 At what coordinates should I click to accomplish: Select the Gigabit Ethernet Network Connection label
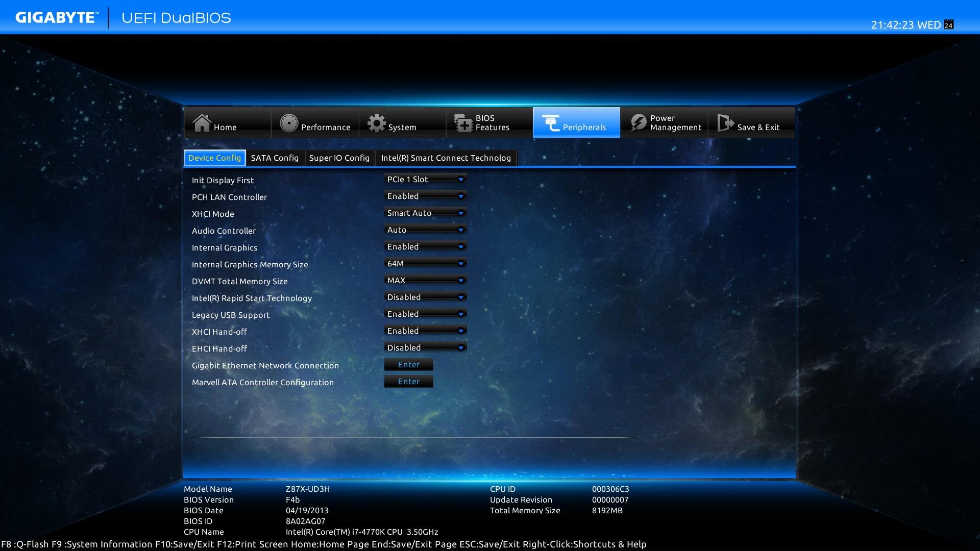[x=265, y=365]
